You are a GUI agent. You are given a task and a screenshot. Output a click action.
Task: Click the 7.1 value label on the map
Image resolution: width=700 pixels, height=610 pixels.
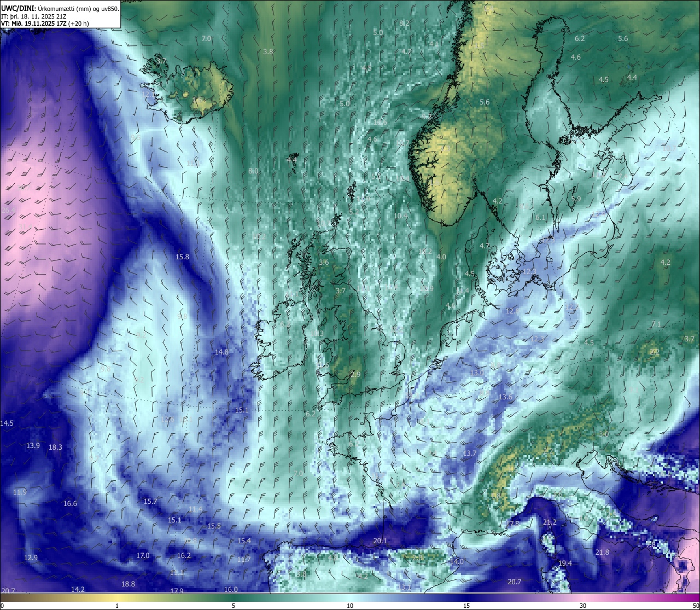pyautogui.click(x=656, y=324)
